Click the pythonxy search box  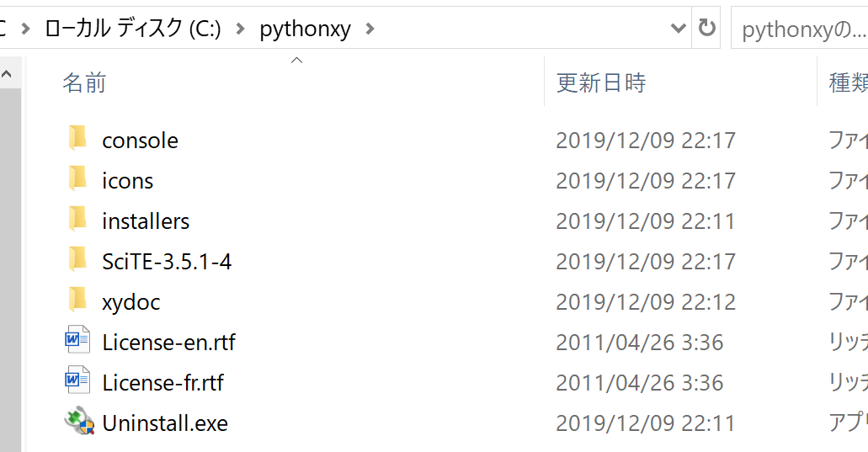click(x=800, y=29)
